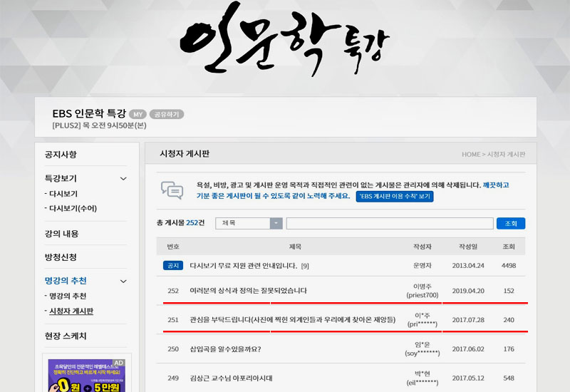Select 시청자 게시판 sidebar link
Image resolution: width=570 pixels, height=392 pixels.
pyautogui.click(x=71, y=311)
